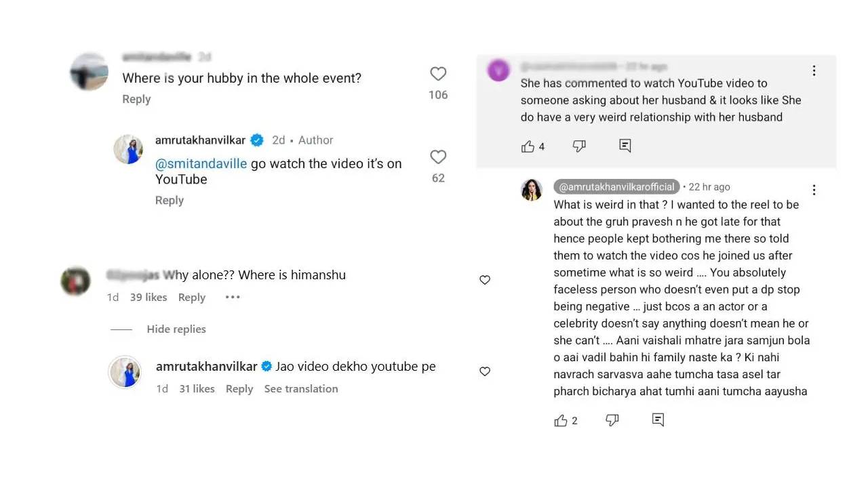Thumbs down the "weird relationship" YouTube comment
The width and height of the screenshot is (868, 488).
579,146
